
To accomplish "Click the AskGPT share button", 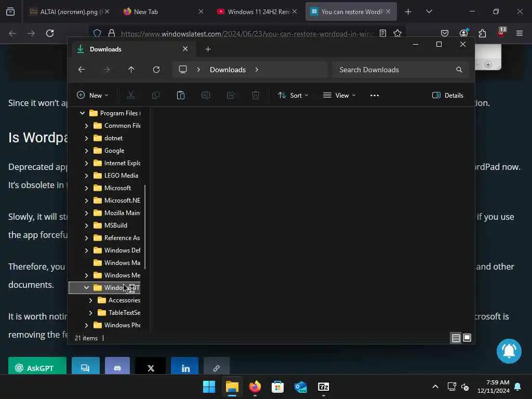I will 37,366.
